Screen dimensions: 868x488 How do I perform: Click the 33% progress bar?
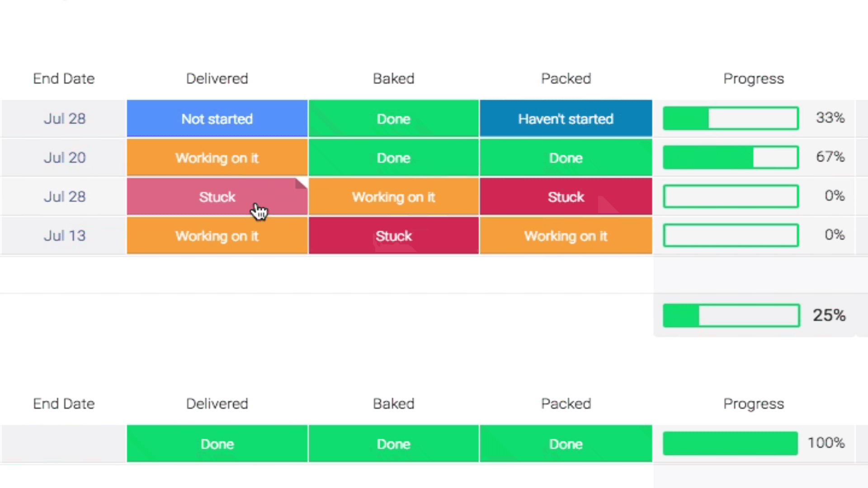[x=731, y=118]
